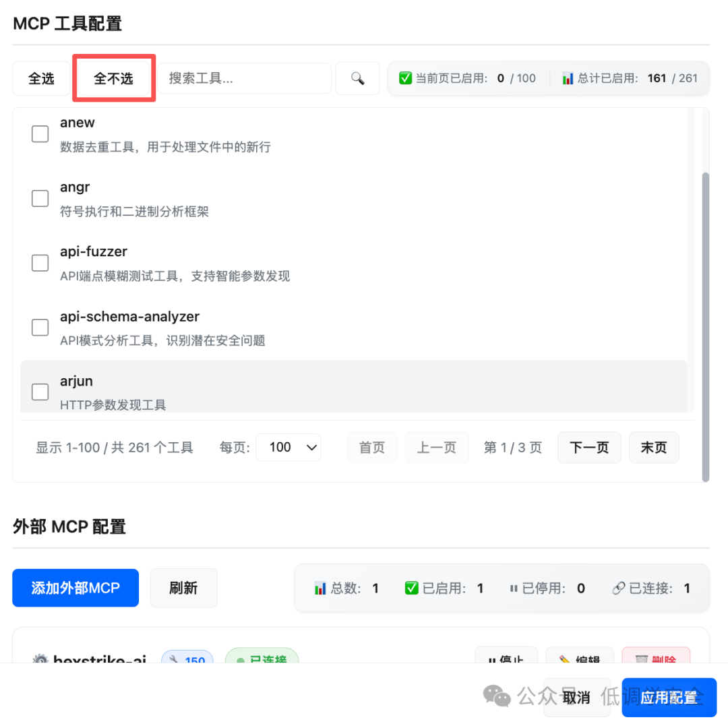
Task: Click the tool name 'angr'
Action: pos(75,187)
